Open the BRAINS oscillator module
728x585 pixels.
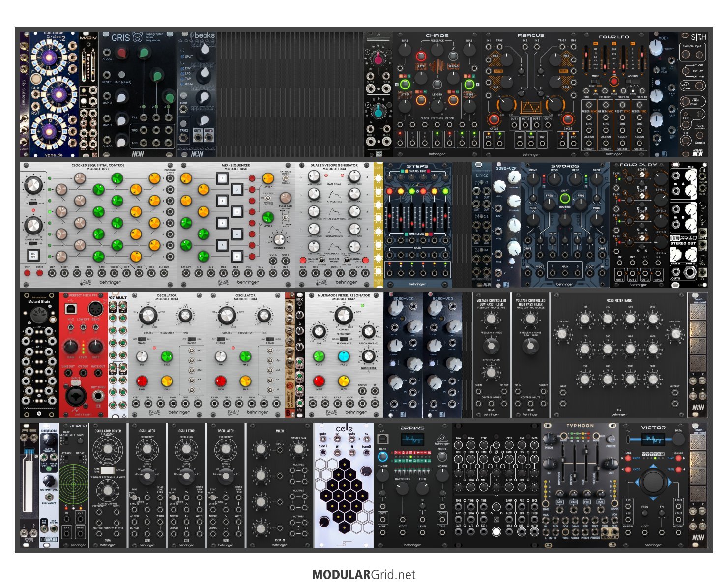(413, 485)
